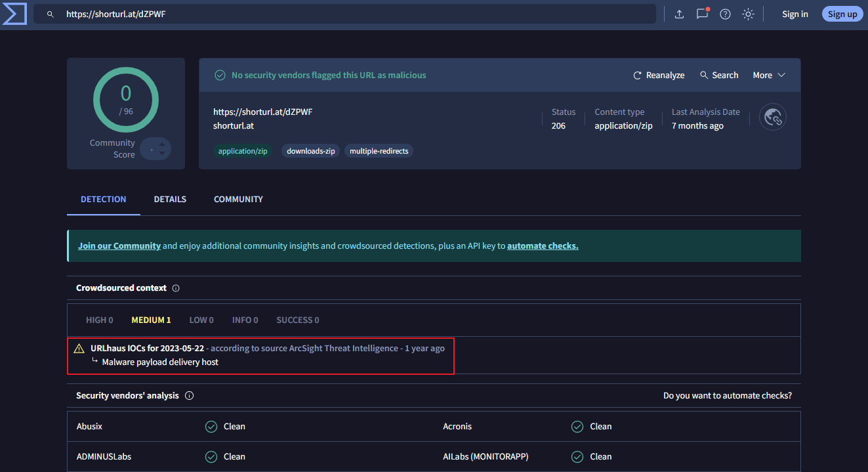Open the automate checks link
This screenshot has height=472, width=868.
pos(543,246)
